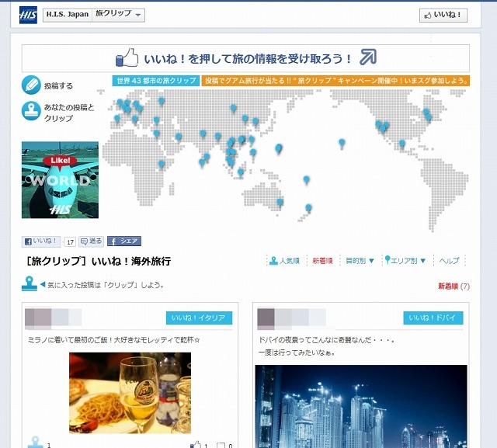The height and width of the screenshot is (448, 497).
Task: Expand the 目的別 dropdown filter
Action: [360, 261]
